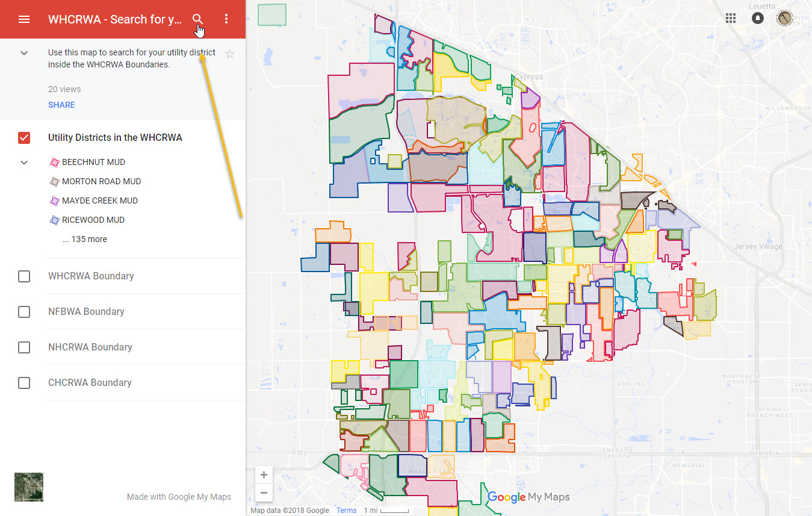Open the account profile picture

click(785, 18)
